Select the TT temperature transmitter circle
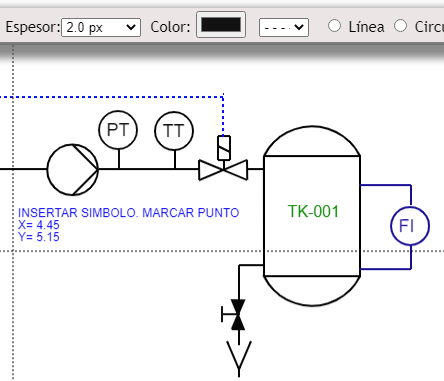Viewport: 444px width, 381px height. pos(174,131)
